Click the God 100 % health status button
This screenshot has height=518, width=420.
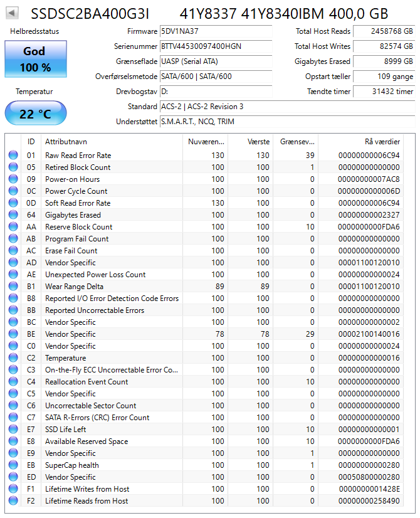[x=36, y=59]
